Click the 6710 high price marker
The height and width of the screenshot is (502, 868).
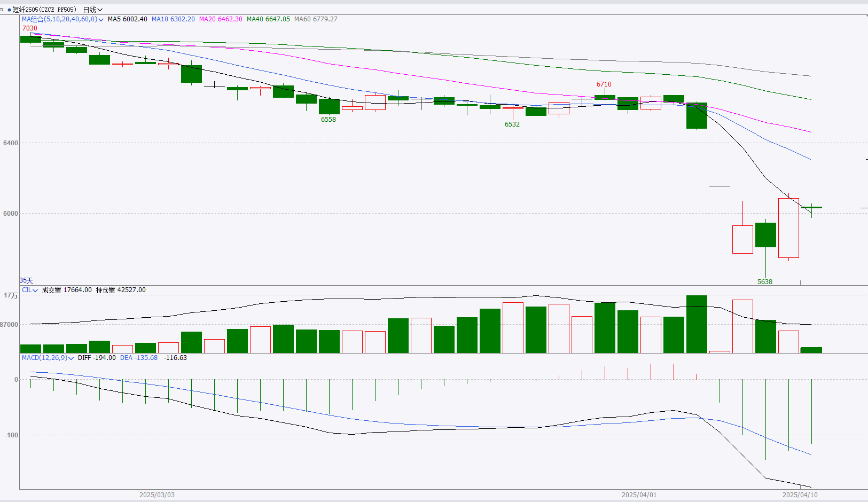pos(604,84)
